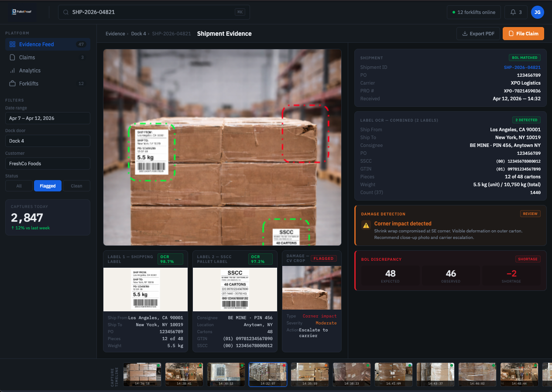Viewport: 552px width, 392px height.
Task: Enable the Clean status filter
Action: tap(76, 185)
